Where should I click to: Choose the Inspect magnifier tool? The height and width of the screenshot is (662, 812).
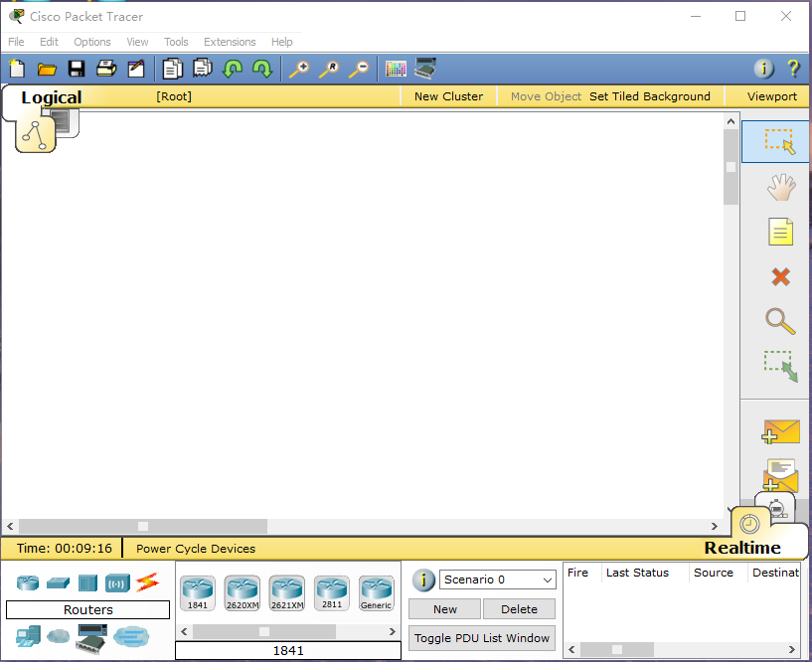[x=780, y=321]
